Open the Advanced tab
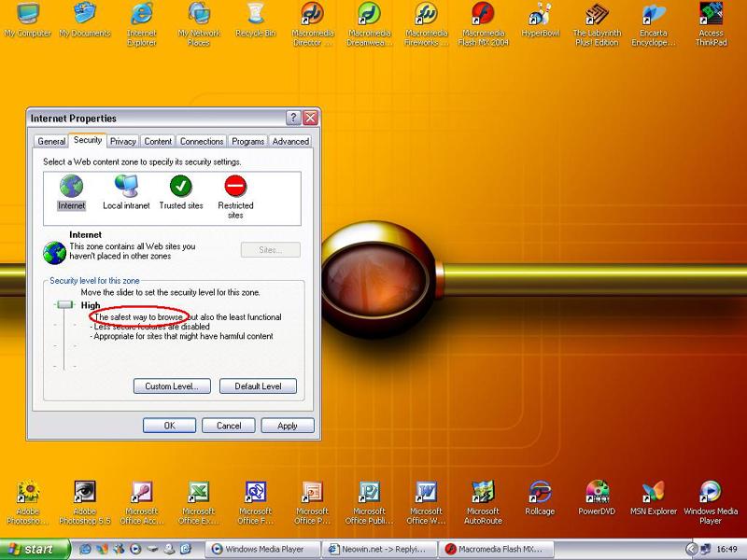747x560 pixels. coord(290,141)
